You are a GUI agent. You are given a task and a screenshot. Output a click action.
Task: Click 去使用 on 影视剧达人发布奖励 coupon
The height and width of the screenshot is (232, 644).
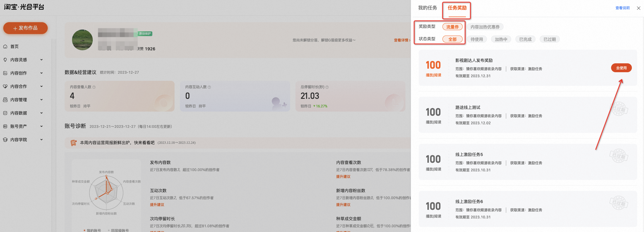pos(621,68)
